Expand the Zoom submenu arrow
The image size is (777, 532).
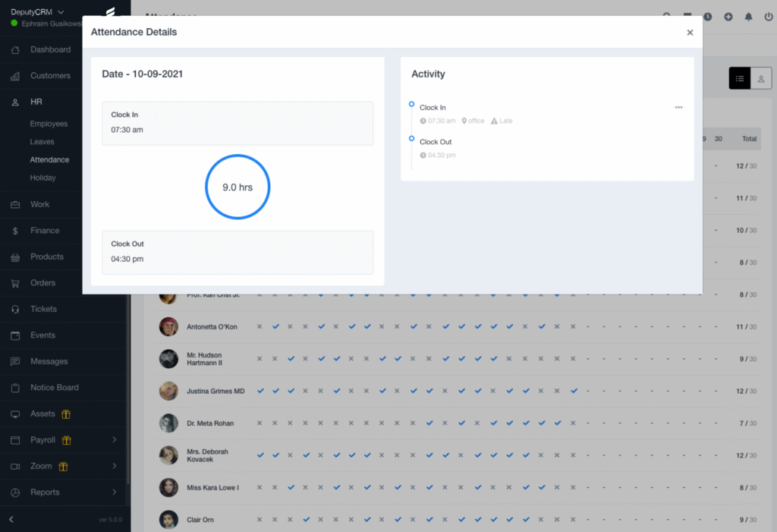click(x=115, y=466)
